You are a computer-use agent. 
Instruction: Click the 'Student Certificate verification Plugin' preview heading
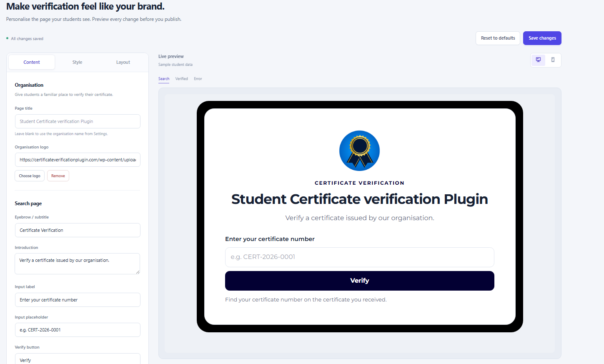click(360, 199)
